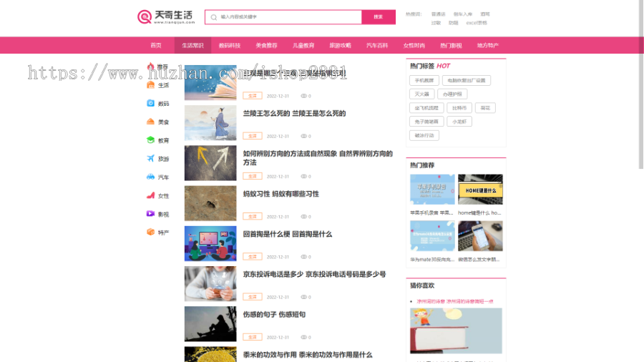
Task: Click the magnifier icon in search box
Action: click(x=213, y=17)
